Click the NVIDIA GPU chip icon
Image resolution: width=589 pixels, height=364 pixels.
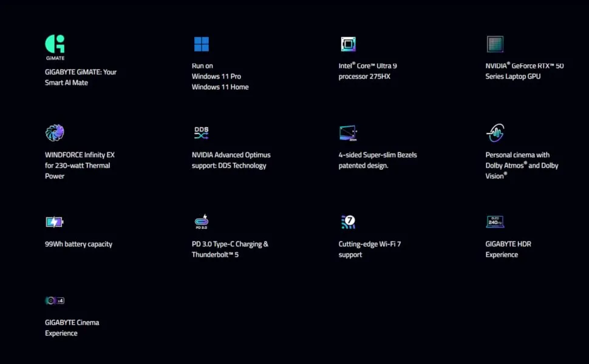(495, 44)
